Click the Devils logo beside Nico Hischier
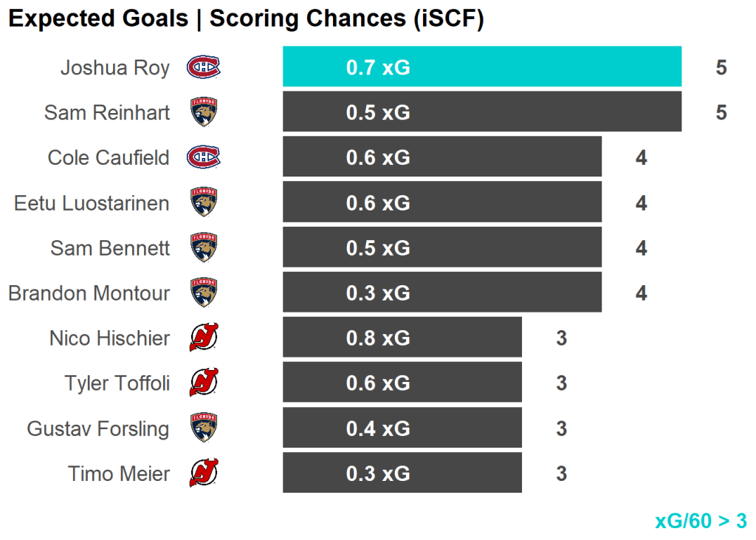The height and width of the screenshot is (540, 756). (x=204, y=338)
